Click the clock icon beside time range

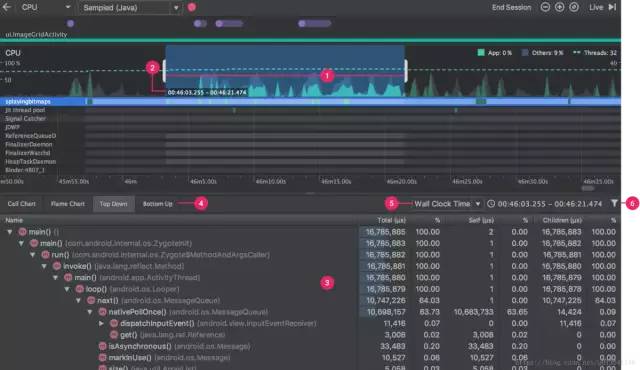(491, 204)
